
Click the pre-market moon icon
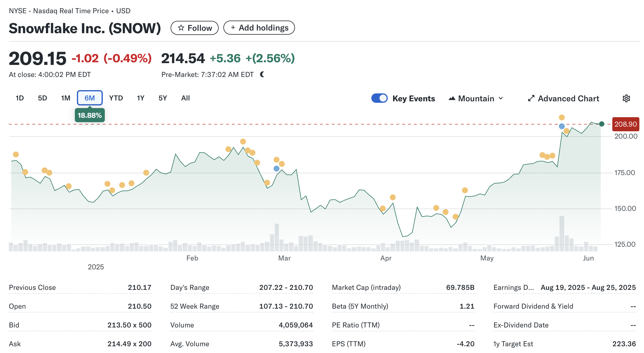[262, 75]
